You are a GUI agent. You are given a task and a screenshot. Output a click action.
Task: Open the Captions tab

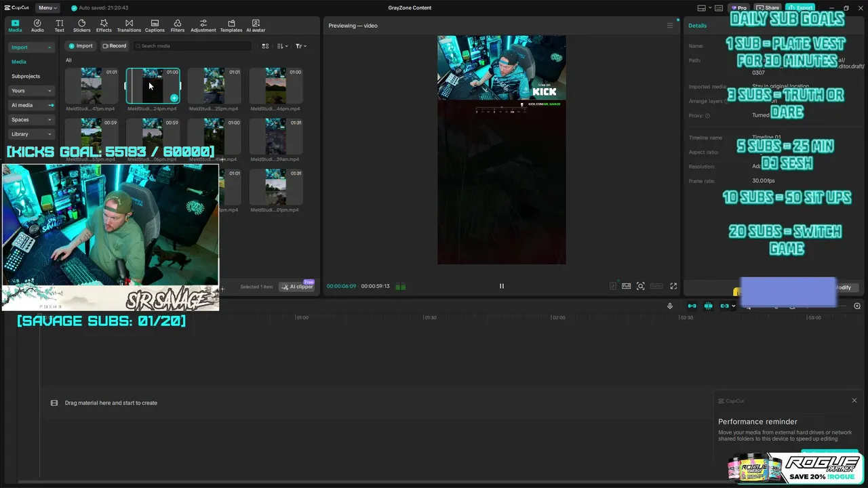pos(155,26)
